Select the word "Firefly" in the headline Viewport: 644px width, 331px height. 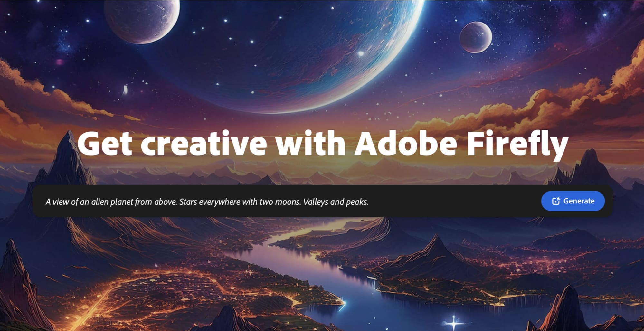[x=517, y=144]
